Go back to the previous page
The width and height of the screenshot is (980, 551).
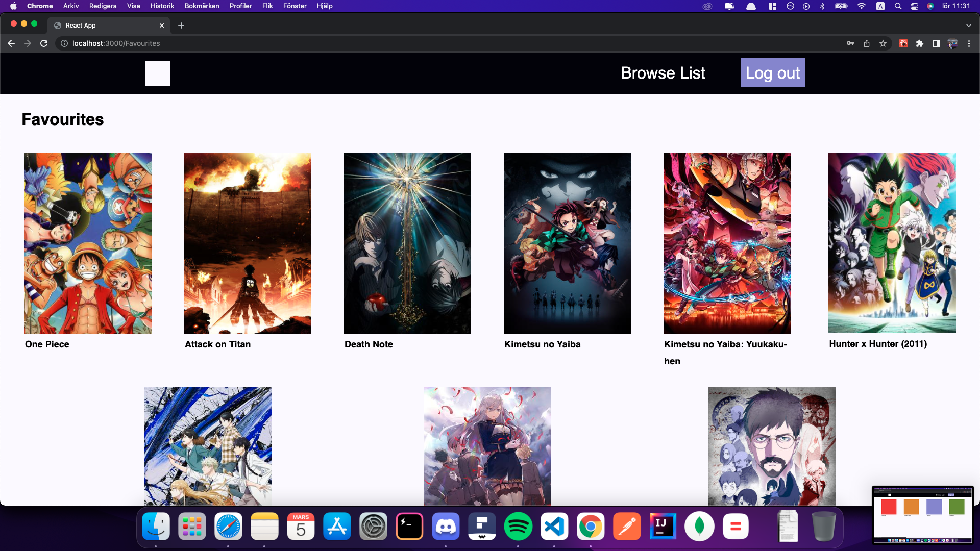tap(11, 43)
